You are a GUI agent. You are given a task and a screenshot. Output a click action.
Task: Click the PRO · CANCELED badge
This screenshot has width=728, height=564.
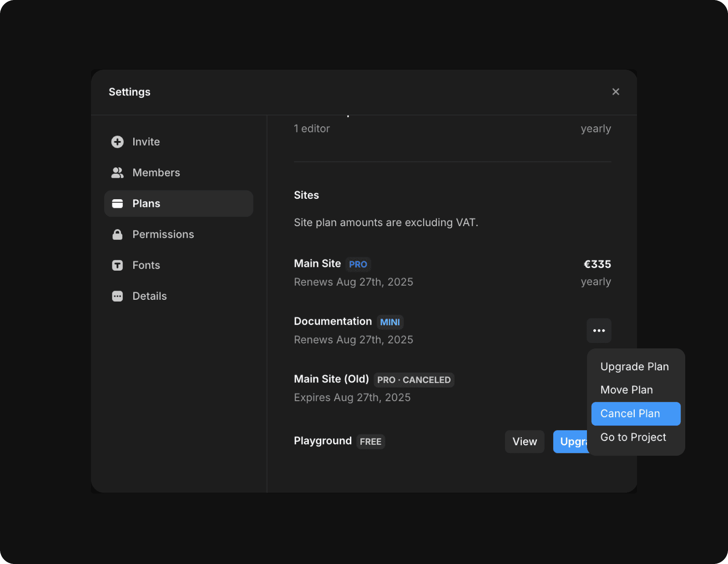pos(414,380)
